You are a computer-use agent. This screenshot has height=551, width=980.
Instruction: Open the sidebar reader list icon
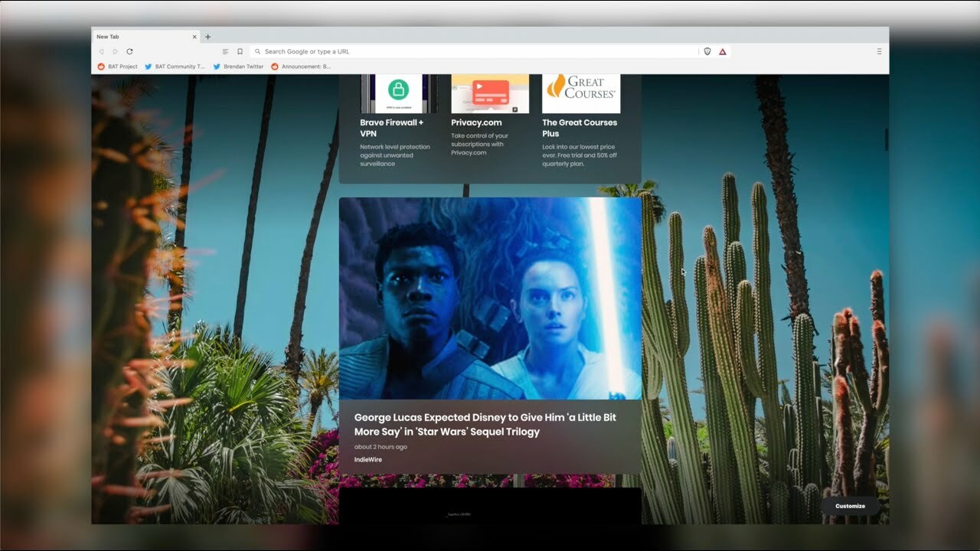pyautogui.click(x=225, y=51)
